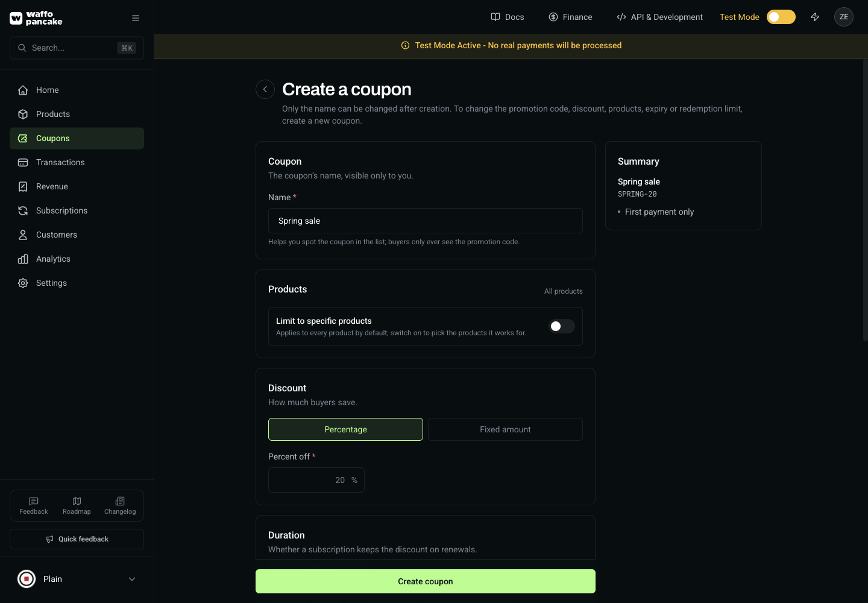Open the Finance page

coord(570,17)
